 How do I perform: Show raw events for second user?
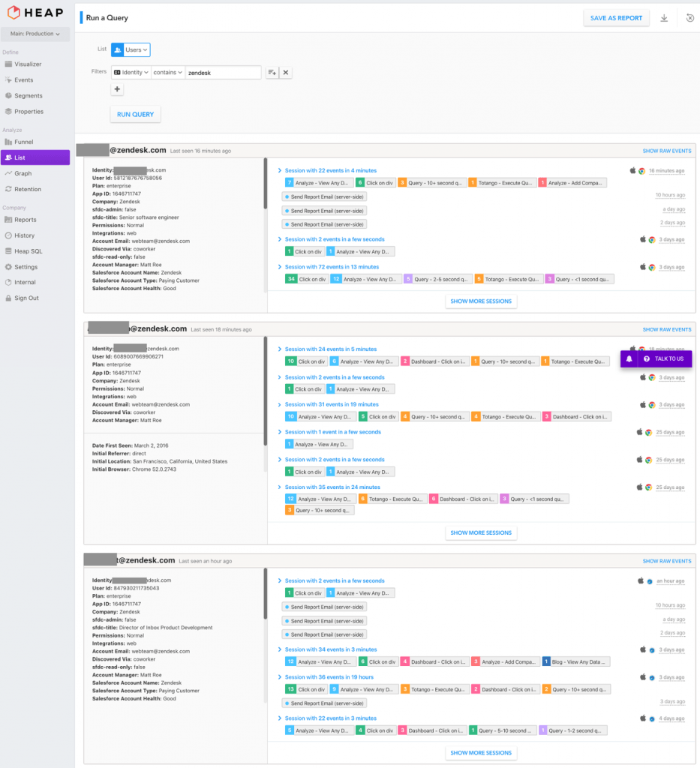[667, 330]
